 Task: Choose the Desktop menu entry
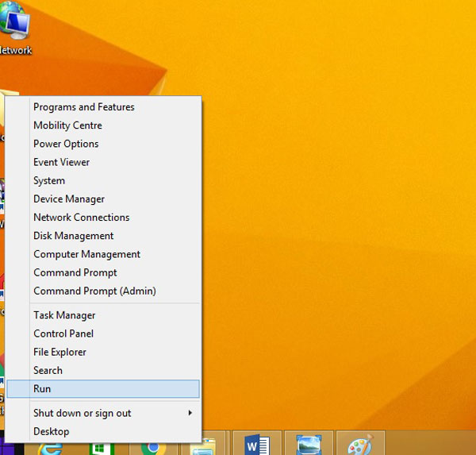coord(103,431)
